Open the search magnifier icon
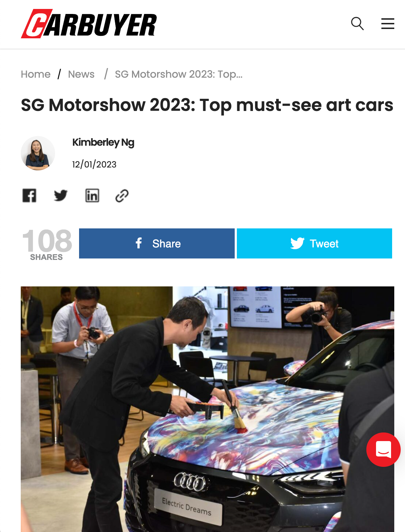Viewport: 405px width, 532px height. pos(357,24)
